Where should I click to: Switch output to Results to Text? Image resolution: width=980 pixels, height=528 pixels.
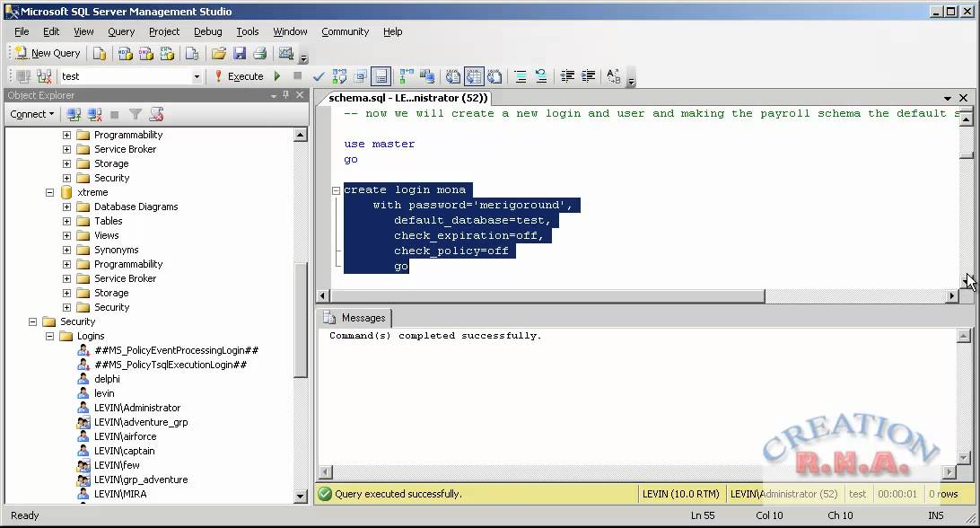(453, 76)
